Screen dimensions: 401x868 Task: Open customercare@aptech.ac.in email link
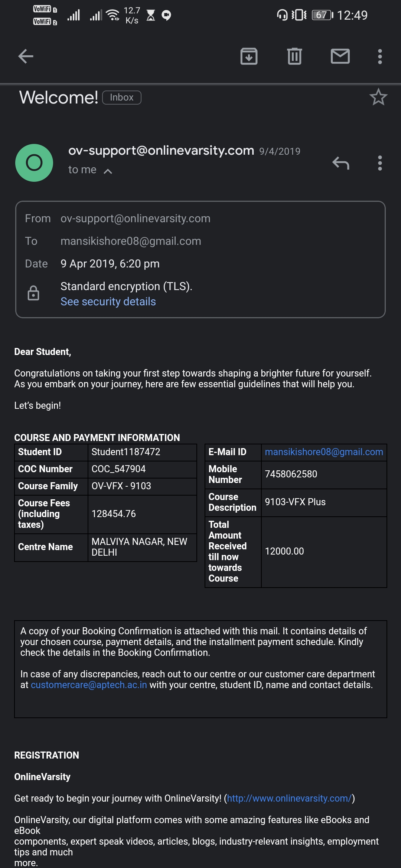89,685
